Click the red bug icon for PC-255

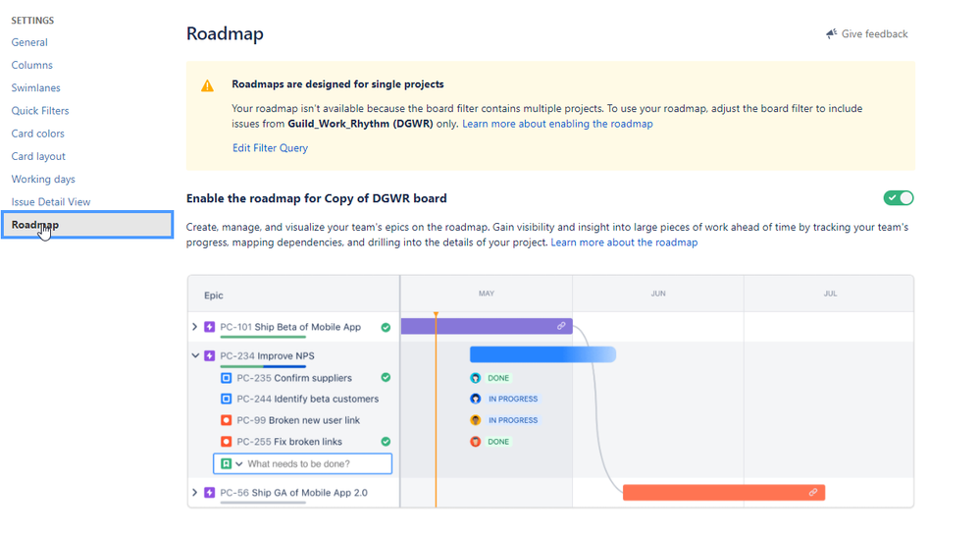pyautogui.click(x=227, y=442)
